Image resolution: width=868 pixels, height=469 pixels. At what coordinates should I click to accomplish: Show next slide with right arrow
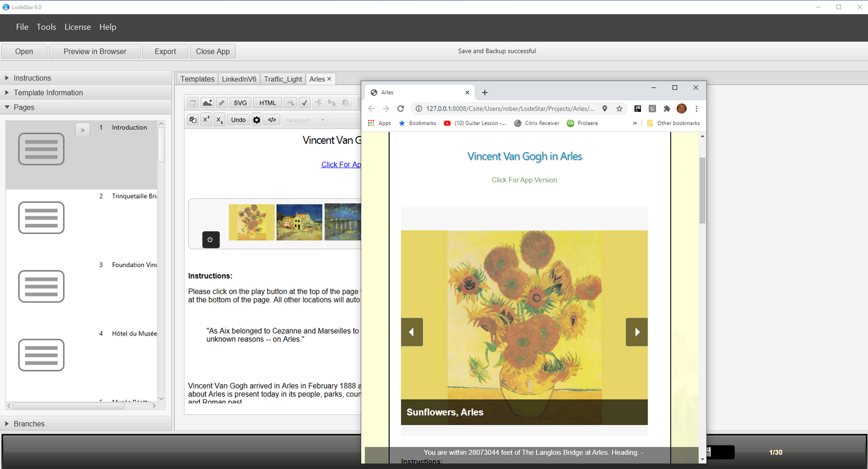point(637,332)
